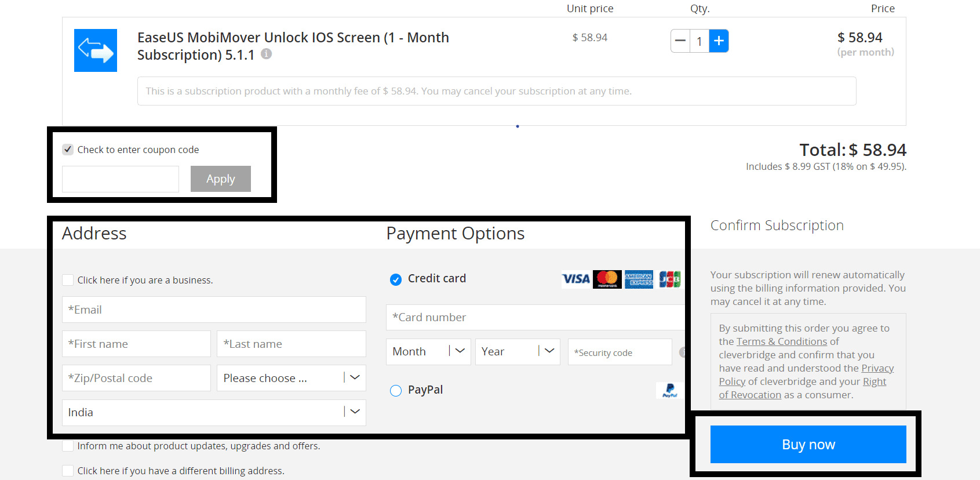This screenshot has height=480, width=980.
Task: Open the product info tooltip icon
Action: coord(266,54)
